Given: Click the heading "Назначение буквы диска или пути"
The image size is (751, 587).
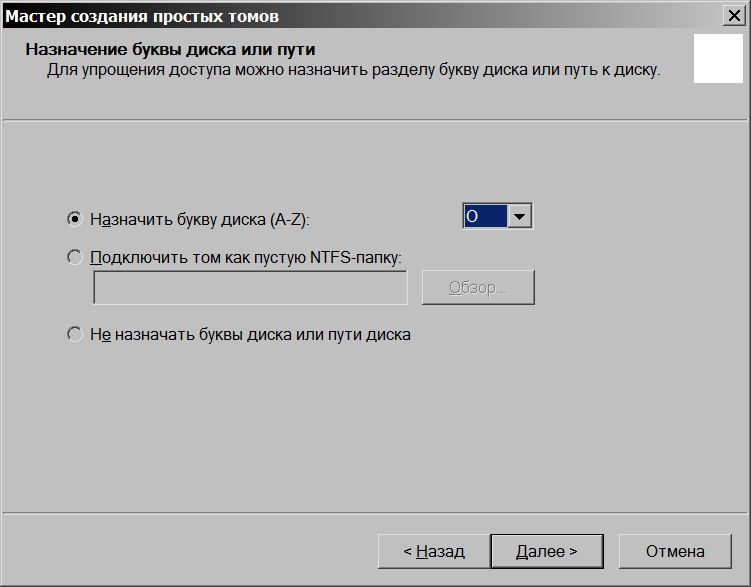Looking at the screenshot, I should pyautogui.click(x=177, y=50).
